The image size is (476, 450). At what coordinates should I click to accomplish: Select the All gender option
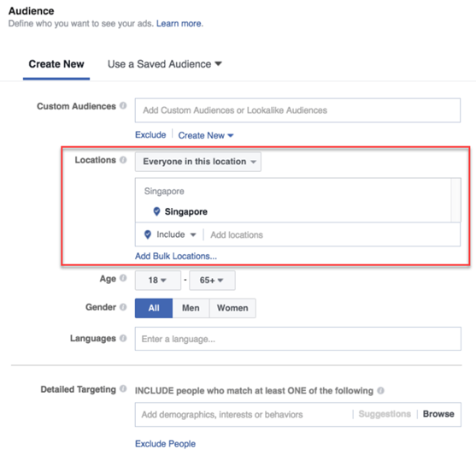coord(154,308)
